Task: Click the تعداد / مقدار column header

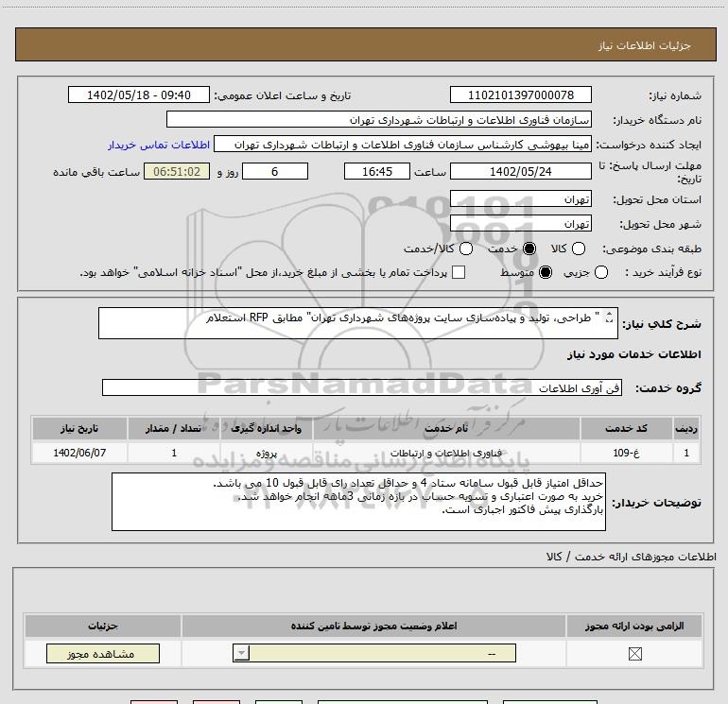Action: coord(174,428)
